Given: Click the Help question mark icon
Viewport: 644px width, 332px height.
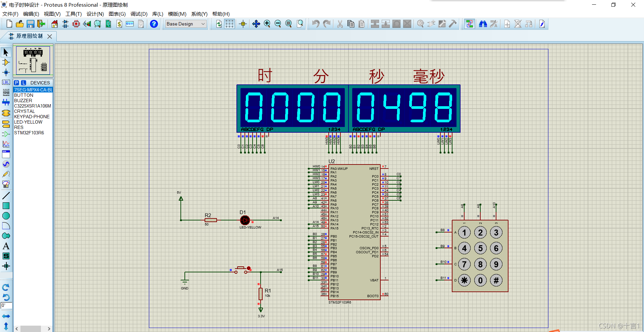Looking at the screenshot, I should pyautogui.click(x=154, y=24).
